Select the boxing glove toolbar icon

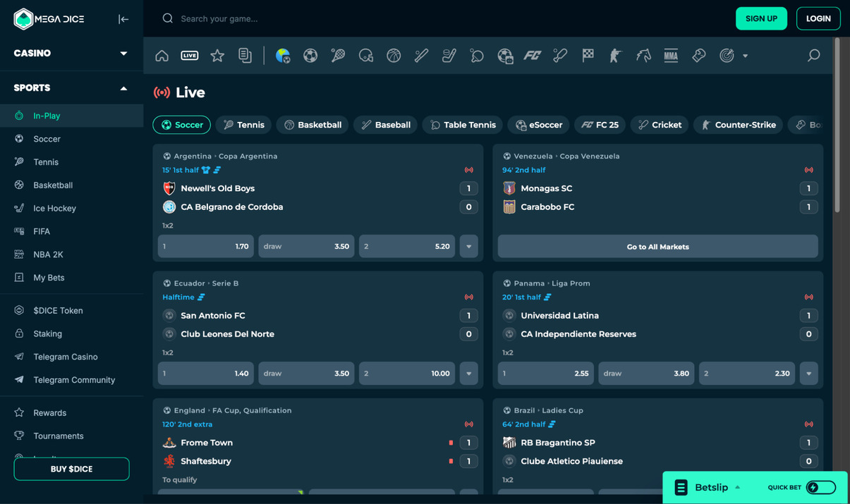tap(699, 56)
